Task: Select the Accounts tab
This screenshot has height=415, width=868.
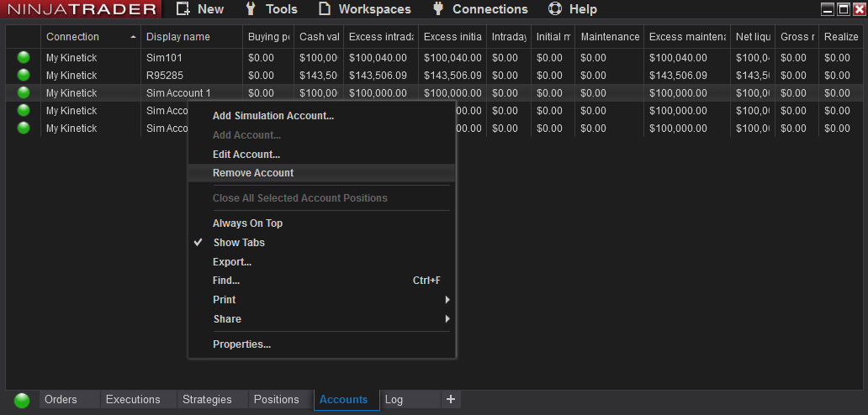Action: (x=347, y=400)
